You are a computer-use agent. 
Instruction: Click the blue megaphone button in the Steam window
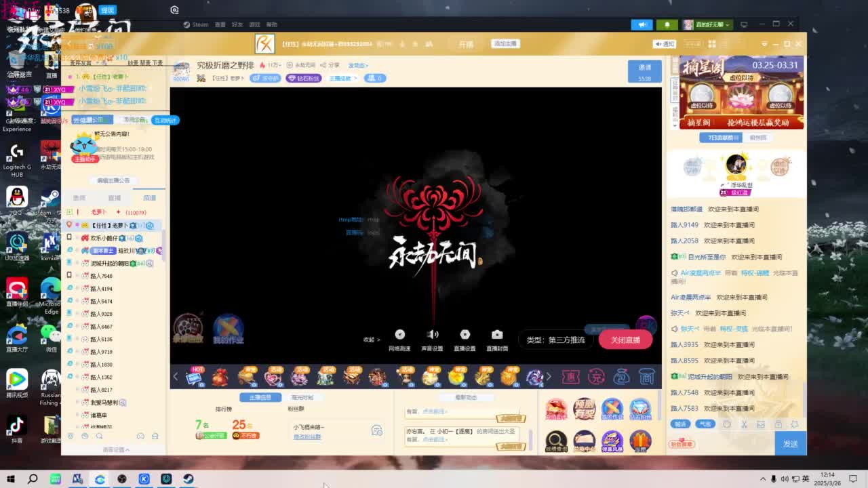click(x=642, y=24)
